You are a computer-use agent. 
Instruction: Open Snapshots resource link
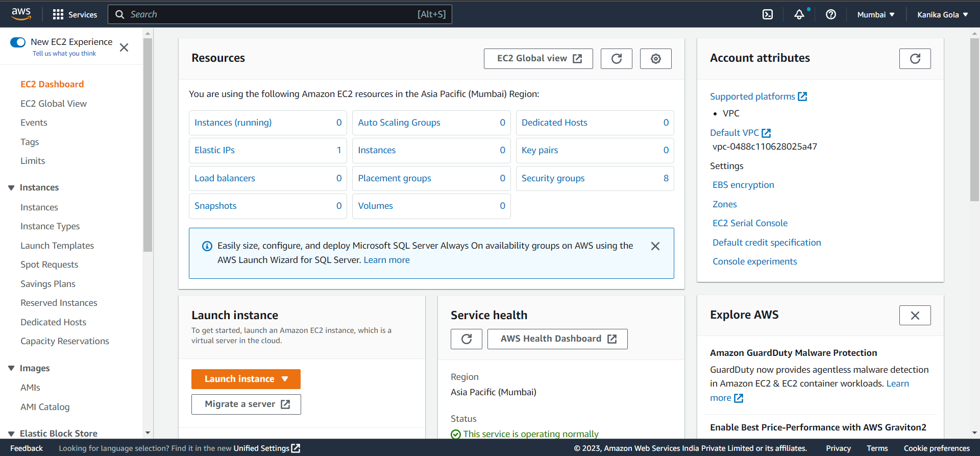click(215, 206)
